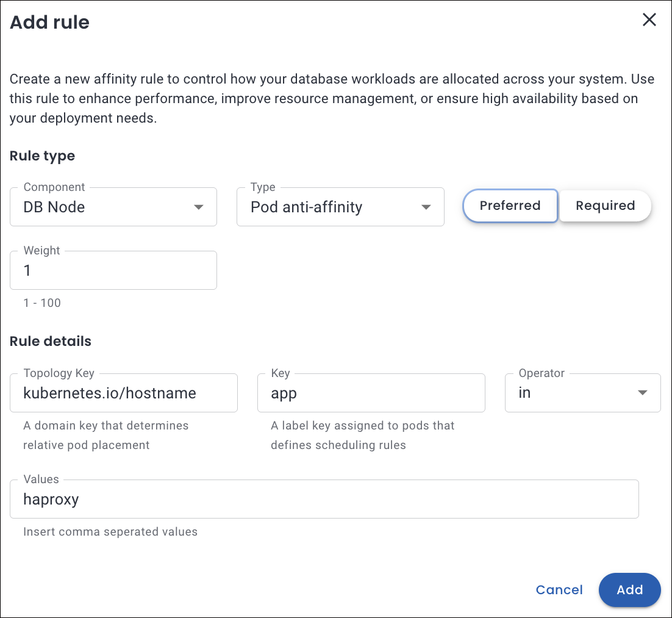
Task: Click the arrow icon in the Component field
Action: 198,207
